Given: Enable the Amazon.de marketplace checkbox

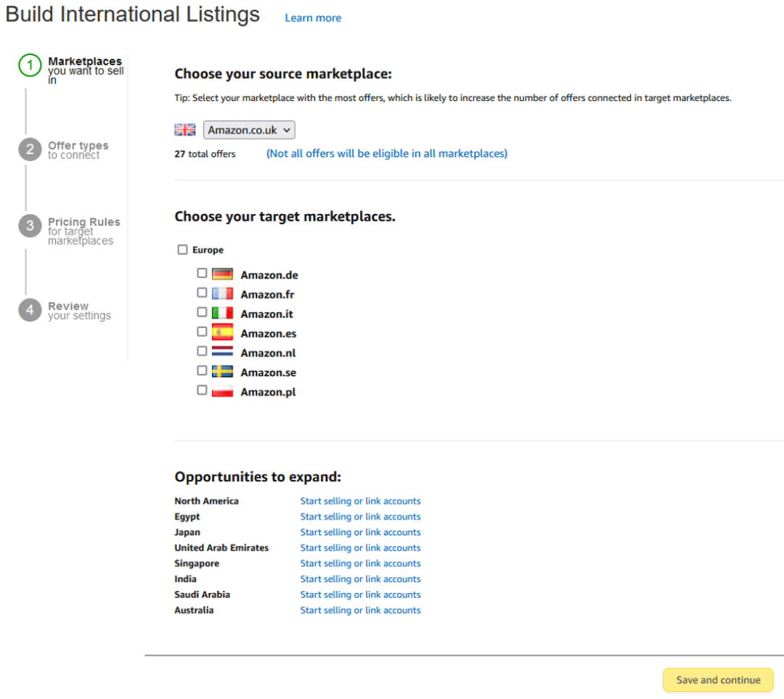Looking at the screenshot, I should click(202, 274).
